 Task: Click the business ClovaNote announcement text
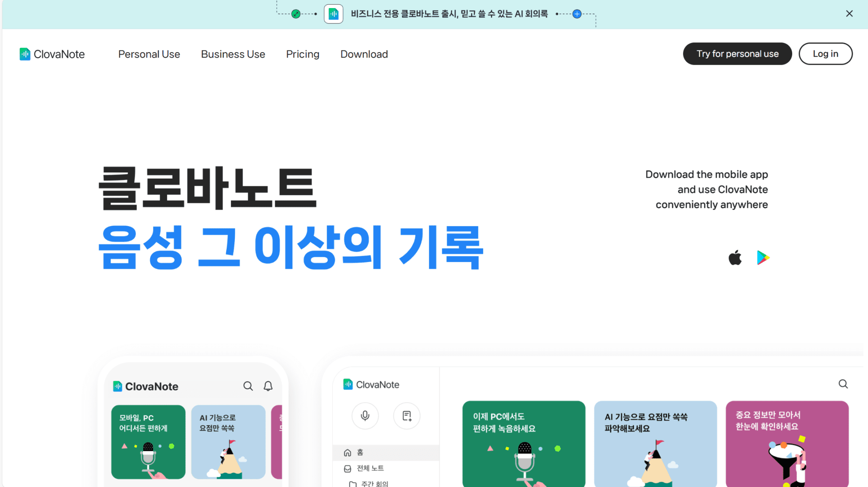point(449,14)
